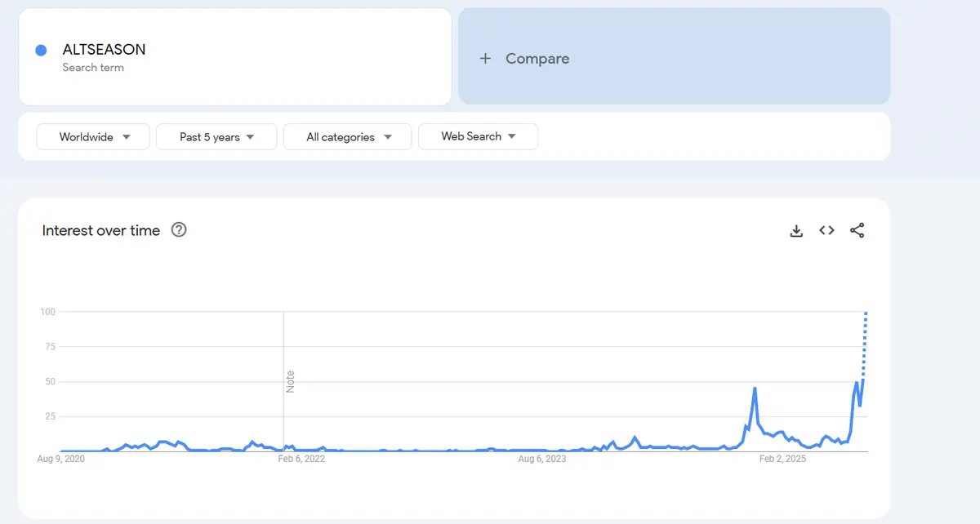The image size is (980, 524).
Task: Click the blue dot beside ALTSEASON
Action: pos(41,51)
